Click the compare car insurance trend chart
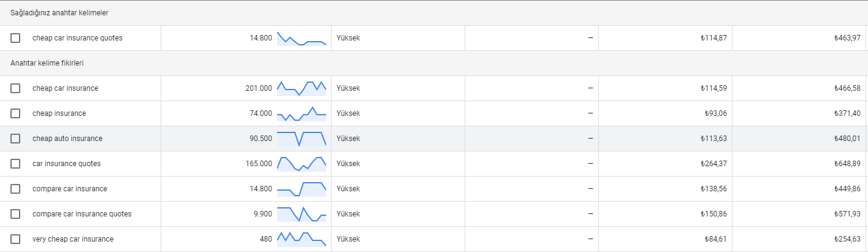 tap(302, 189)
